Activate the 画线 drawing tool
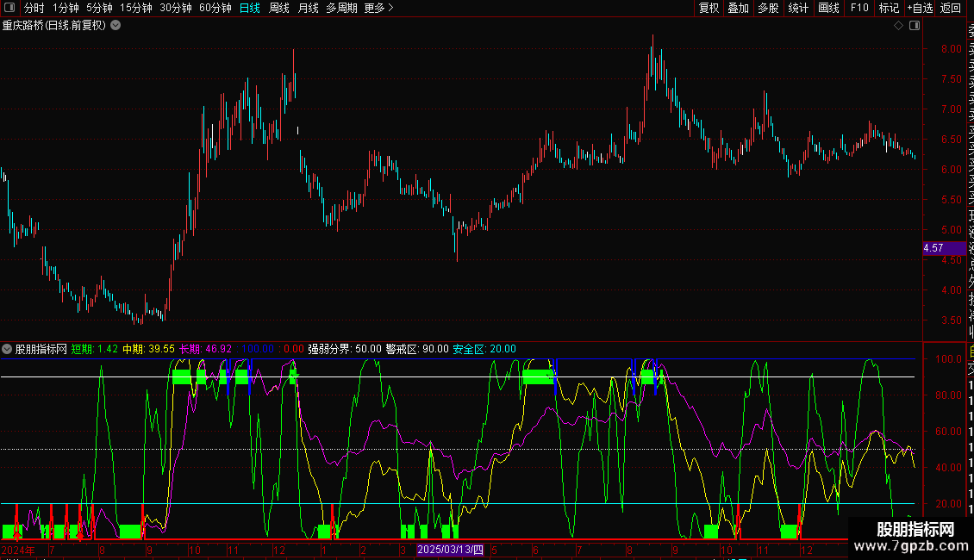Image resolution: width=974 pixels, height=560 pixels. tap(828, 8)
